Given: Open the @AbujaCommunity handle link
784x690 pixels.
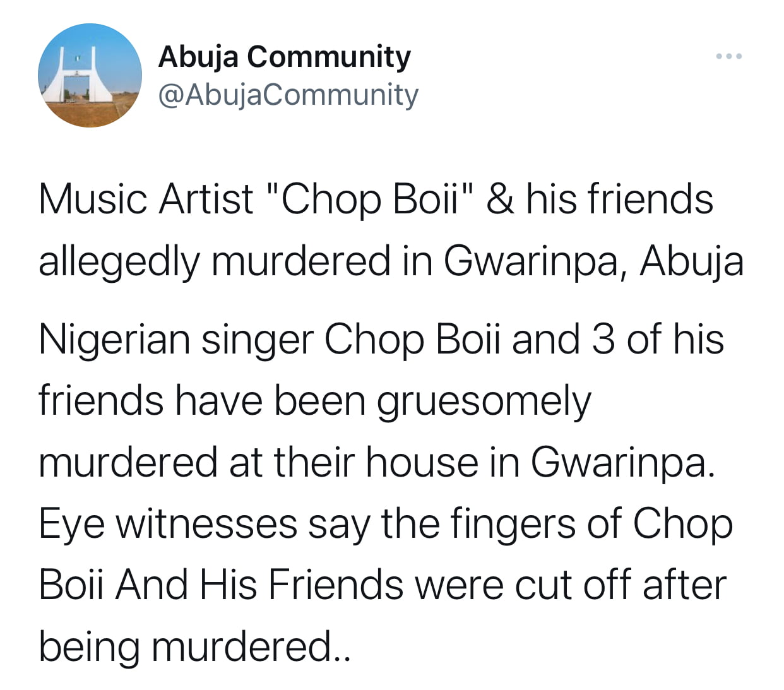Looking at the screenshot, I should click(x=288, y=94).
